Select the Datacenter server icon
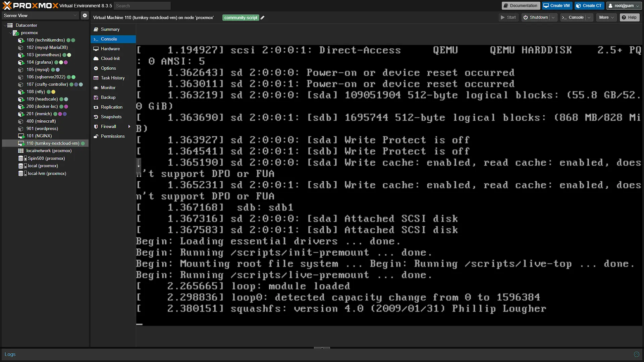The height and width of the screenshot is (362, 644). pyautogui.click(x=10, y=25)
